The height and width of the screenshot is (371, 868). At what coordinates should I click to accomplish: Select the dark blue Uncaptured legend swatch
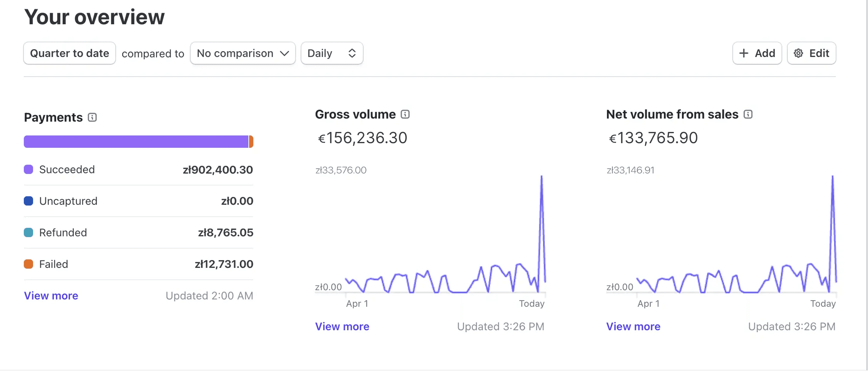coord(28,201)
